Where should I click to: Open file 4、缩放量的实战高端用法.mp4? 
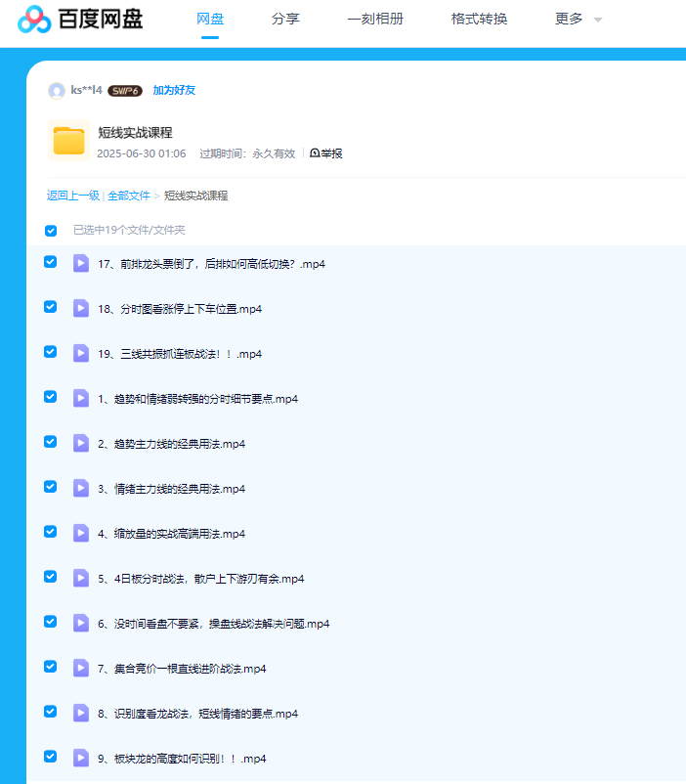(171, 534)
